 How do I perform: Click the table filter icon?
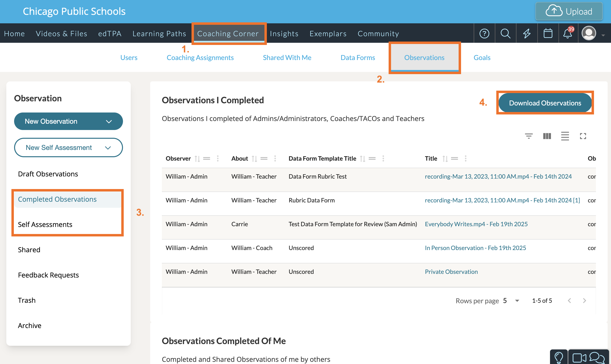pos(529,136)
